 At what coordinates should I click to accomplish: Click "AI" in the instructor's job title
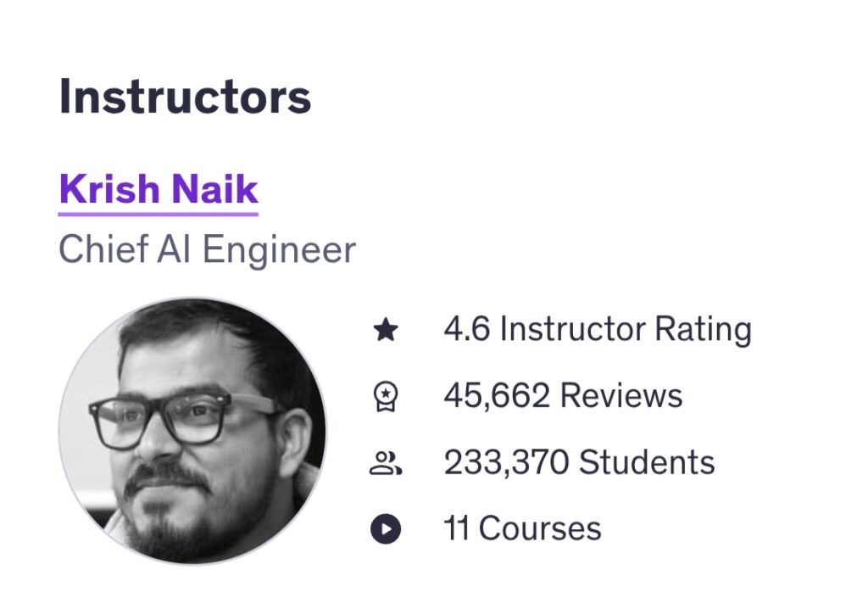[x=168, y=249]
